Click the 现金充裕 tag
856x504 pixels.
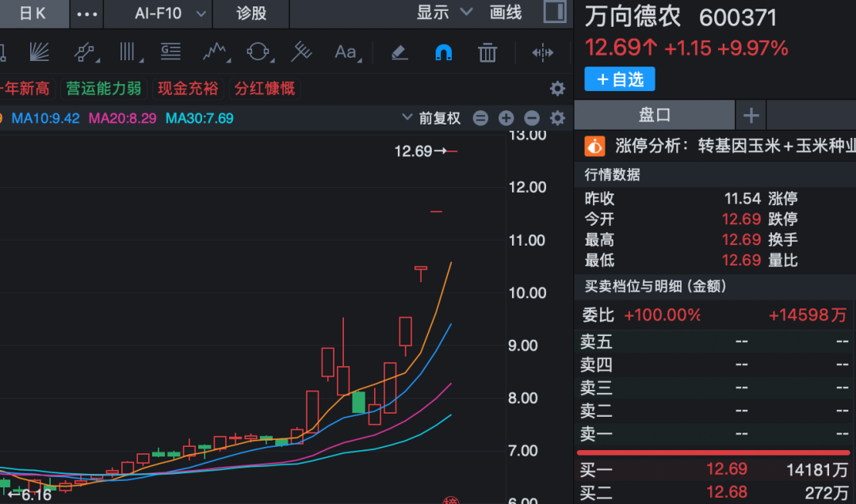tap(188, 89)
